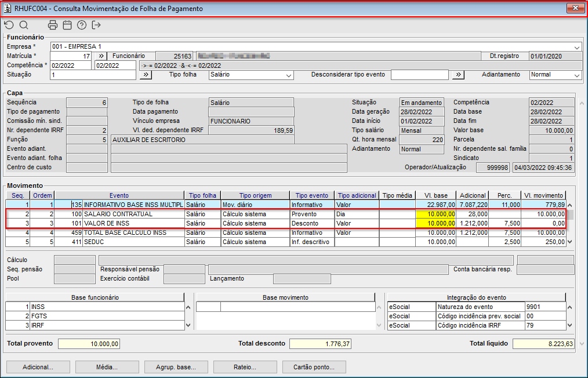The width and height of the screenshot is (588, 378).
Task: Click the lookup arrows next to Matrícula
Action: [100, 56]
